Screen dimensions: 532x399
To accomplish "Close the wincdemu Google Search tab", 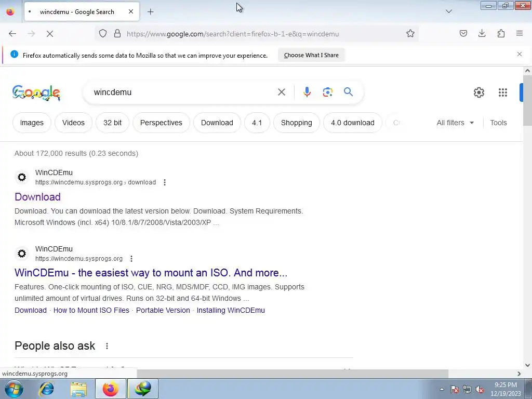I will pos(131,11).
